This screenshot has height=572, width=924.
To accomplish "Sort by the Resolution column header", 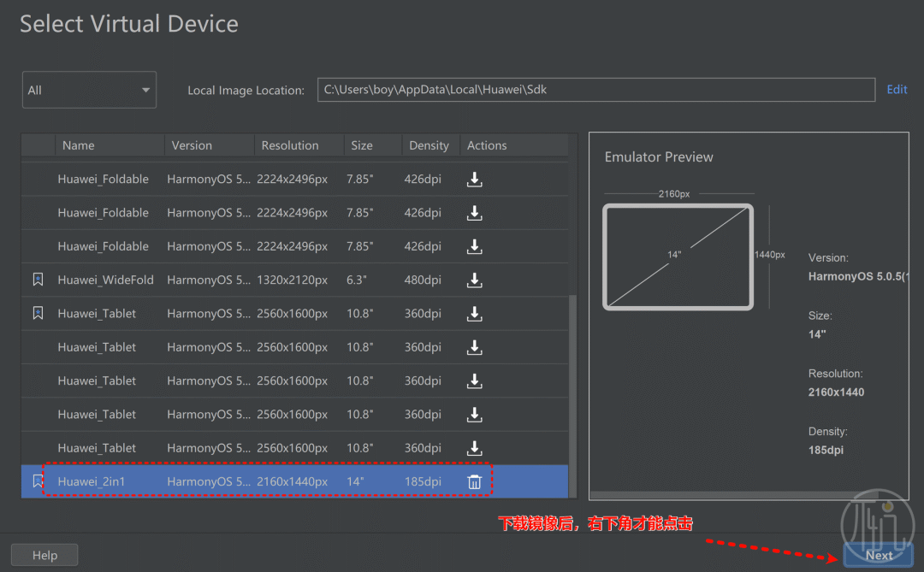I will [299, 145].
